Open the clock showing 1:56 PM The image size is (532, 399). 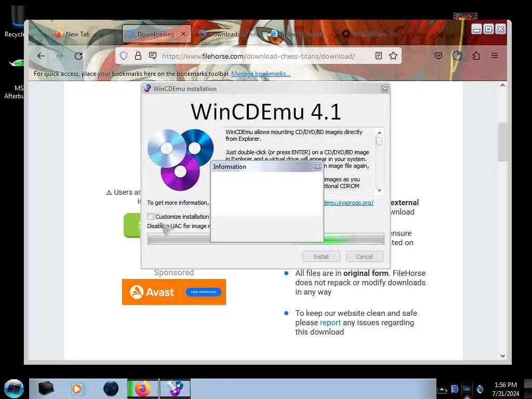pyautogui.click(x=506, y=389)
